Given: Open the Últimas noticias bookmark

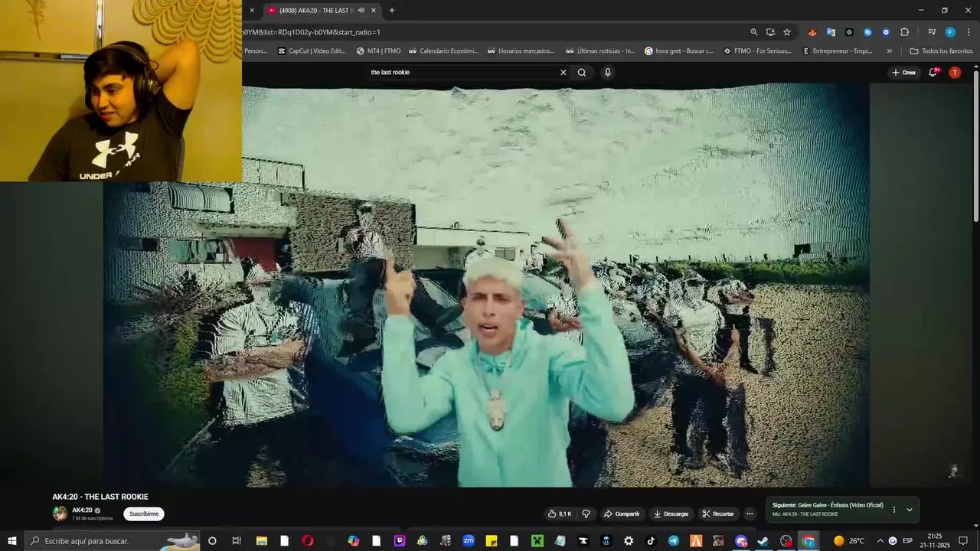Looking at the screenshot, I should coord(600,51).
